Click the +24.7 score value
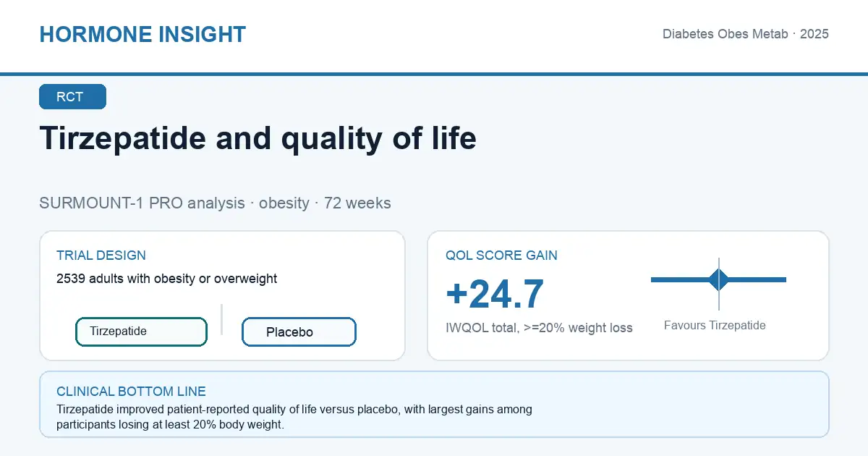The height and width of the screenshot is (456, 868). (495, 295)
